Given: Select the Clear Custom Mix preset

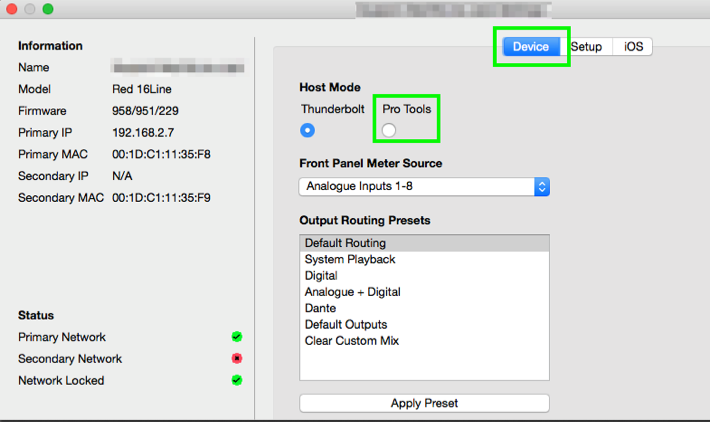Looking at the screenshot, I should (351, 341).
